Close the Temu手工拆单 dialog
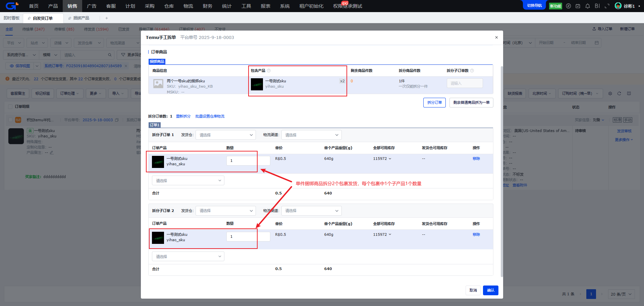 click(496, 37)
